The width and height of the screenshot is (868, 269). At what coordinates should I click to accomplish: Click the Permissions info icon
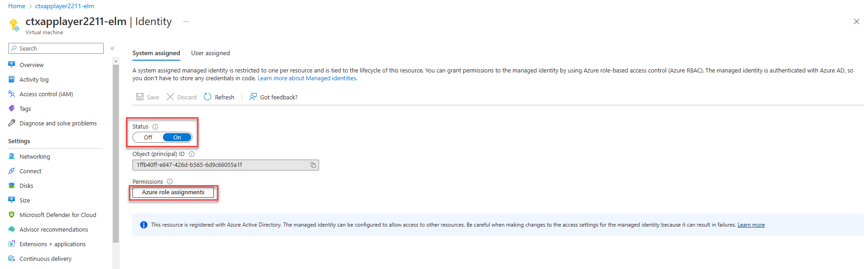coord(170,181)
